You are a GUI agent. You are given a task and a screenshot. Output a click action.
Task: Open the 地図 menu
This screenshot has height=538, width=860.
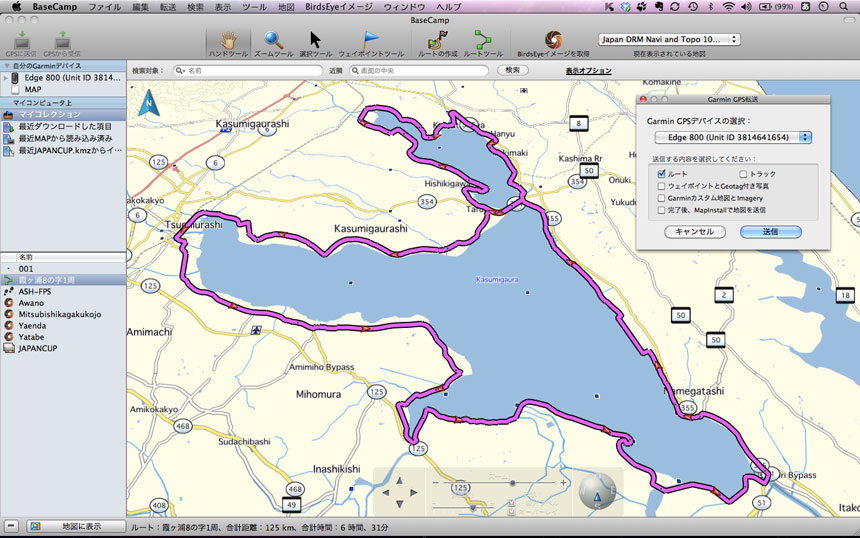(286, 7)
